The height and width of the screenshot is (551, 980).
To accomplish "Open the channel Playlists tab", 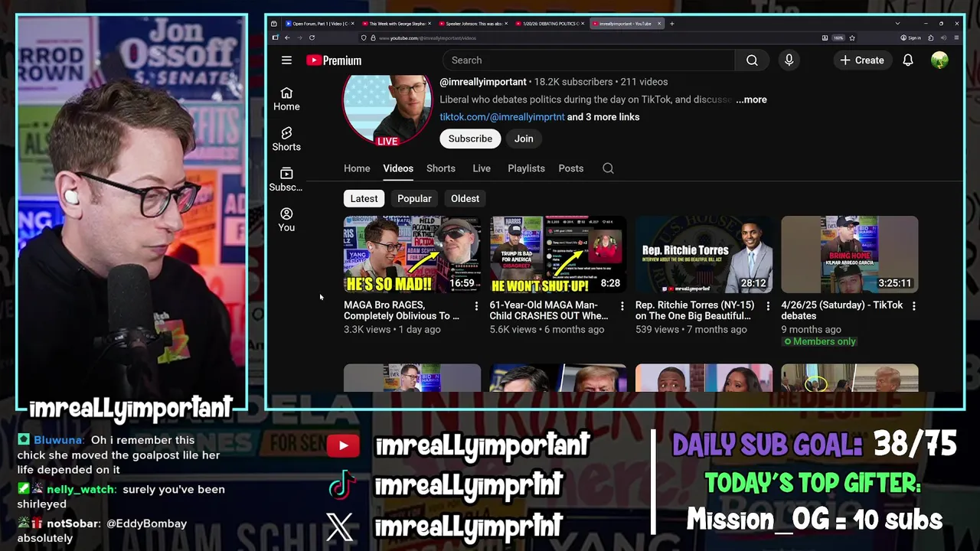I will tap(526, 168).
